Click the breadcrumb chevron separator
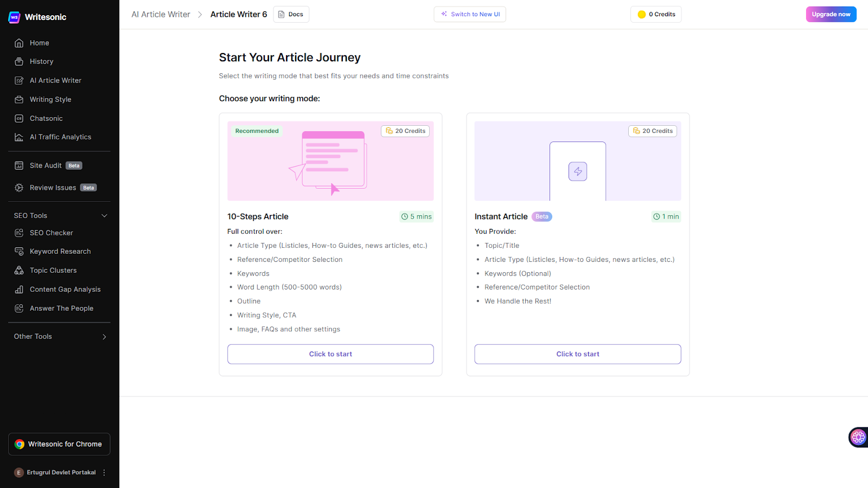Image resolution: width=868 pixels, height=488 pixels. pyautogui.click(x=200, y=15)
